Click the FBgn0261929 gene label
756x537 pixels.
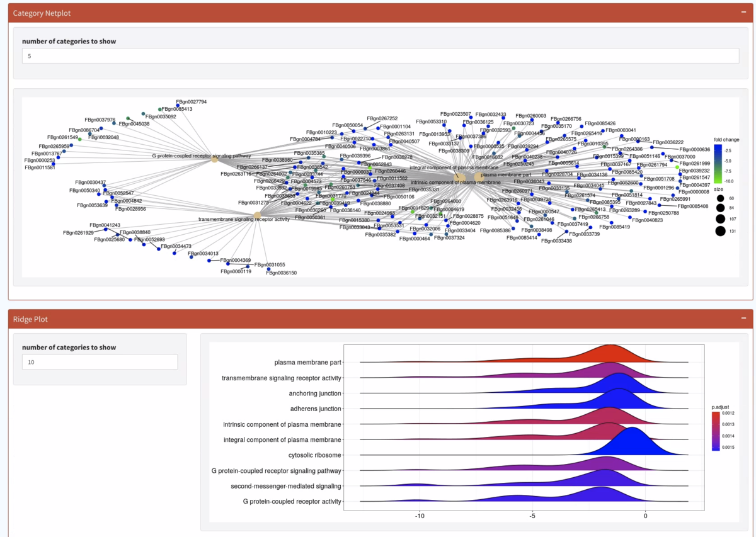[78, 233]
